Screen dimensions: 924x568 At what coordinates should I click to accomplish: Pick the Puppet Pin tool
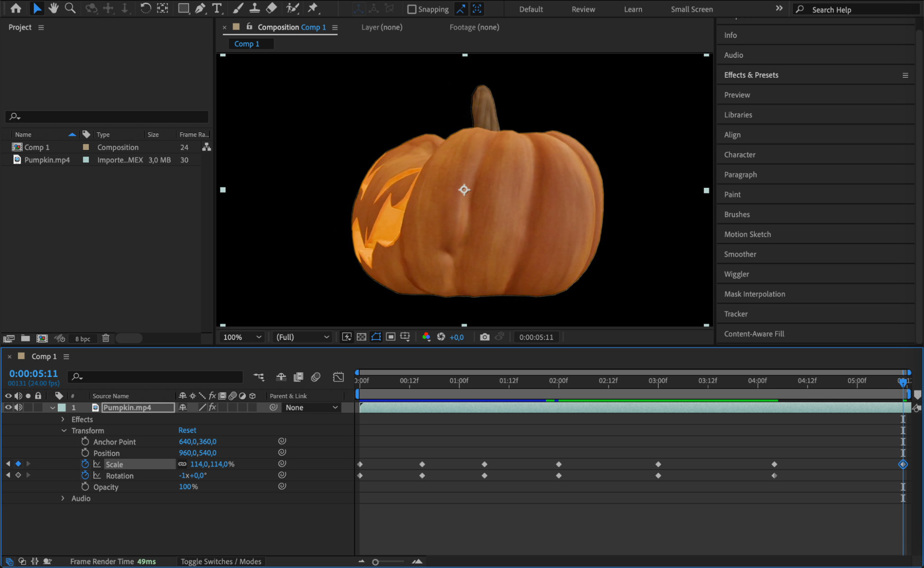pos(313,8)
